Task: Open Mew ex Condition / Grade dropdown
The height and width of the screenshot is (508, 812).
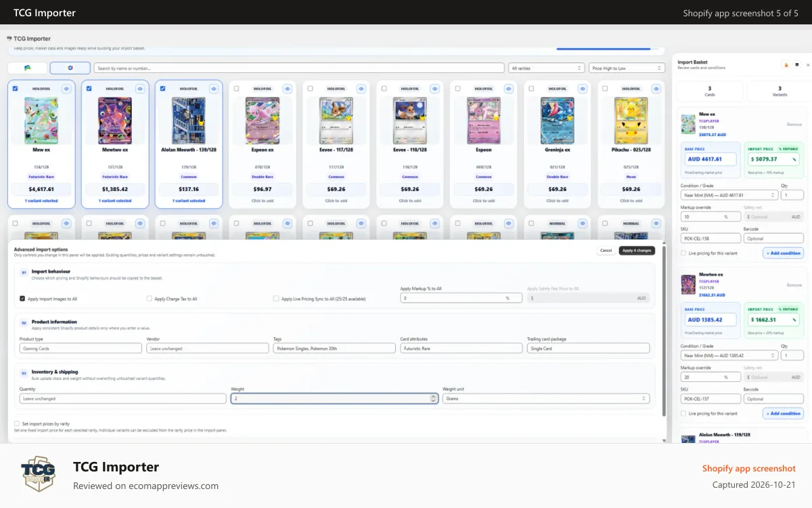Action: 729,195
